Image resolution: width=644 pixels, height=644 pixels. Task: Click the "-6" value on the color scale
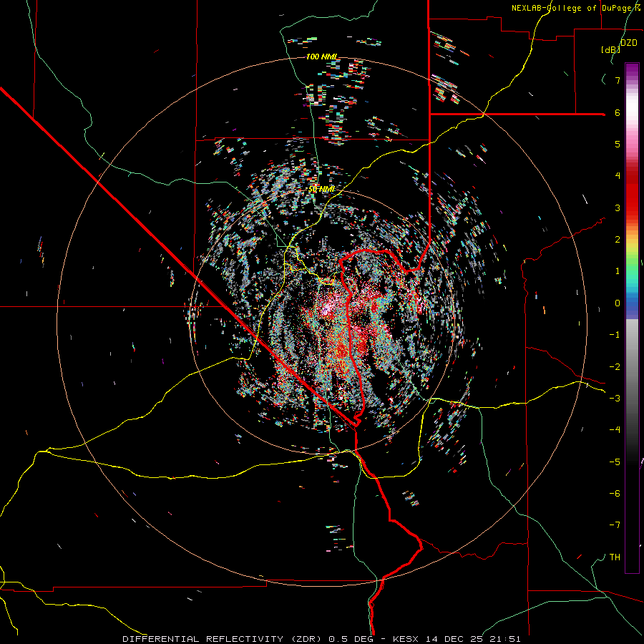tap(615, 494)
